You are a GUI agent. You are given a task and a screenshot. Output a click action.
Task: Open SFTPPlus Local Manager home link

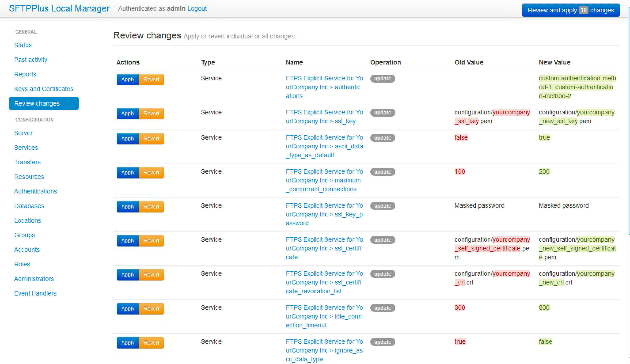pyautogui.click(x=59, y=8)
